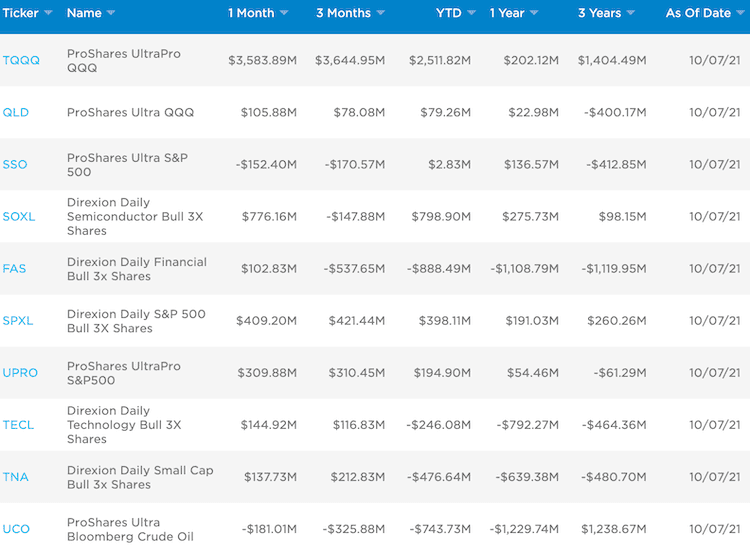This screenshot has height=553, width=750.
Task: Click SSO 1 Month value -$152.40M
Action: tap(266, 165)
